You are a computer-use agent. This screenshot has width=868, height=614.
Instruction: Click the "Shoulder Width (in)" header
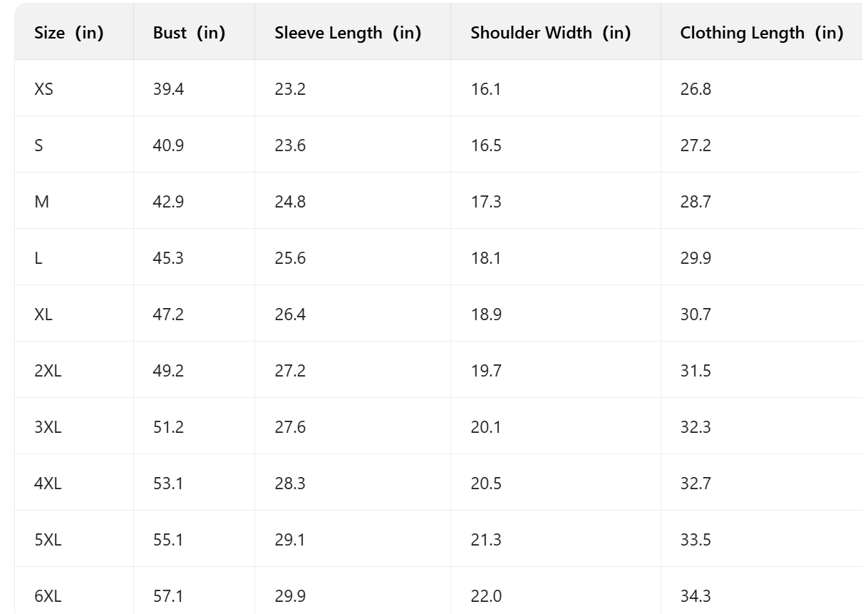click(x=550, y=33)
